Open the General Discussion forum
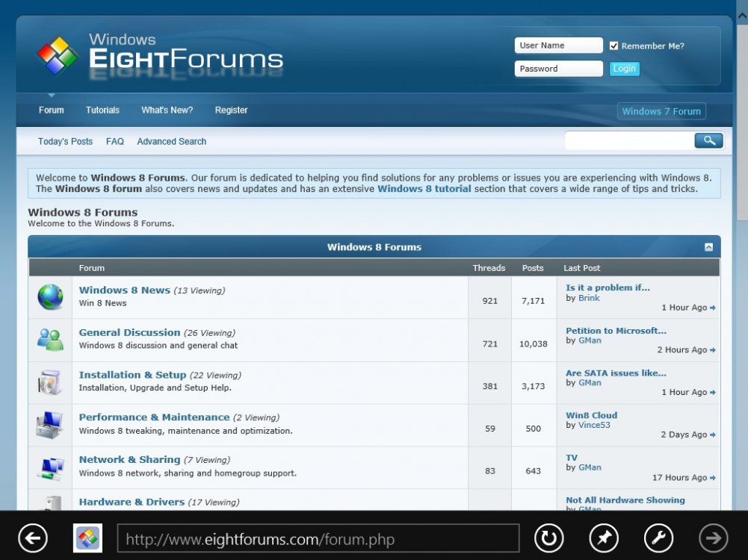This screenshot has width=748, height=560. [x=129, y=333]
